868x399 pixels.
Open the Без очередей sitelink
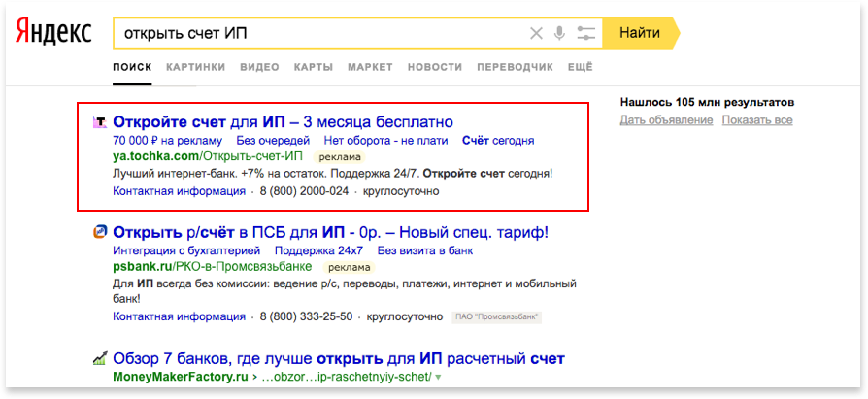pyautogui.click(x=273, y=141)
